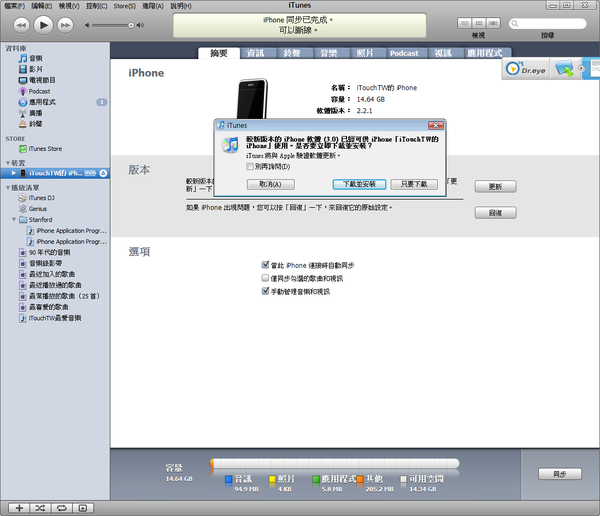Toggle 當此 iPhone 連接時自動同步
This screenshot has height=516, width=600.
coord(265,265)
